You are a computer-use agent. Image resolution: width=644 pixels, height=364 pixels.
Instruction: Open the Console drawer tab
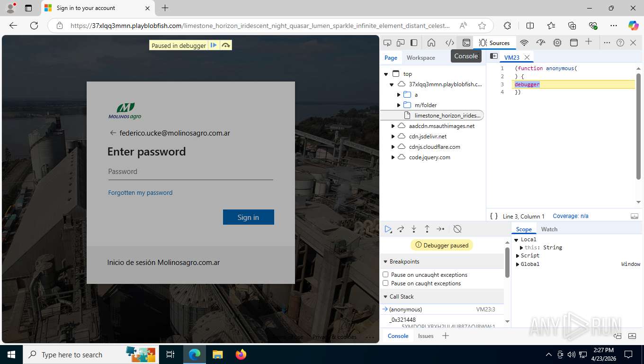[398, 336]
